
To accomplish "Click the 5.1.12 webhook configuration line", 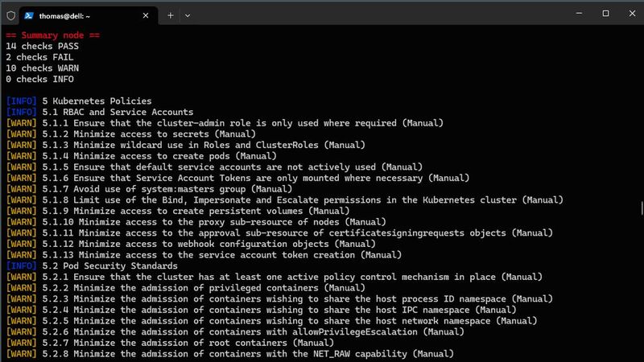I will [191, 245].
